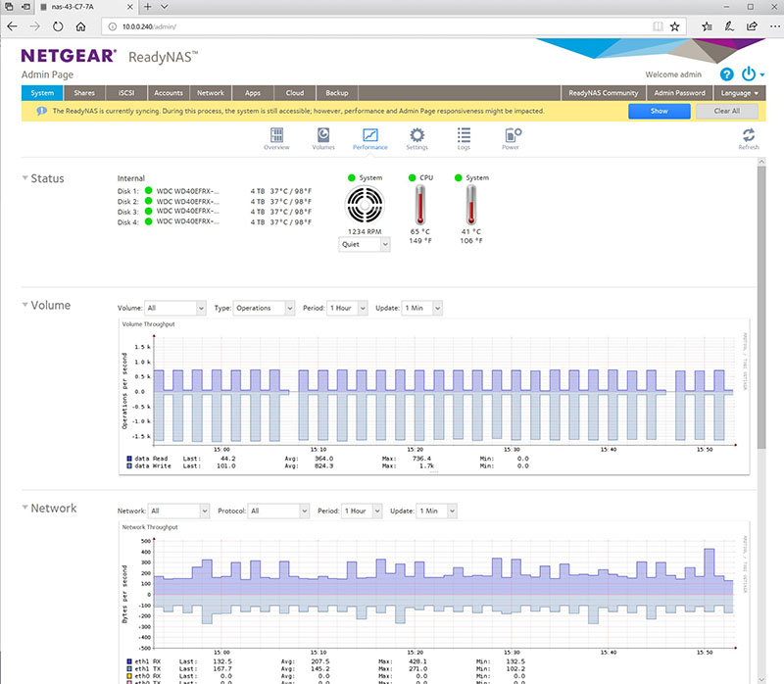Open the Settings gear icon
This screenshot has height=684, width=784.
point(417,138)
